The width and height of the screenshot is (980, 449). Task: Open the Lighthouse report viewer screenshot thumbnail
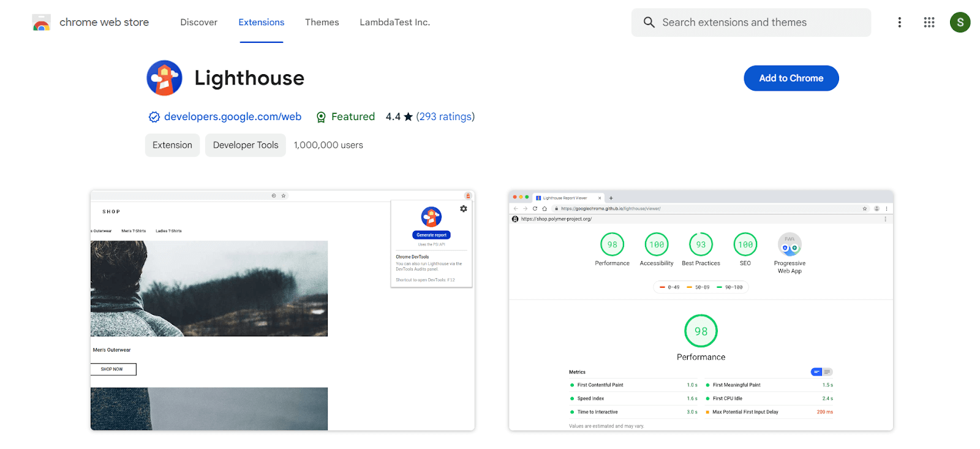click(x=701, y=311)
